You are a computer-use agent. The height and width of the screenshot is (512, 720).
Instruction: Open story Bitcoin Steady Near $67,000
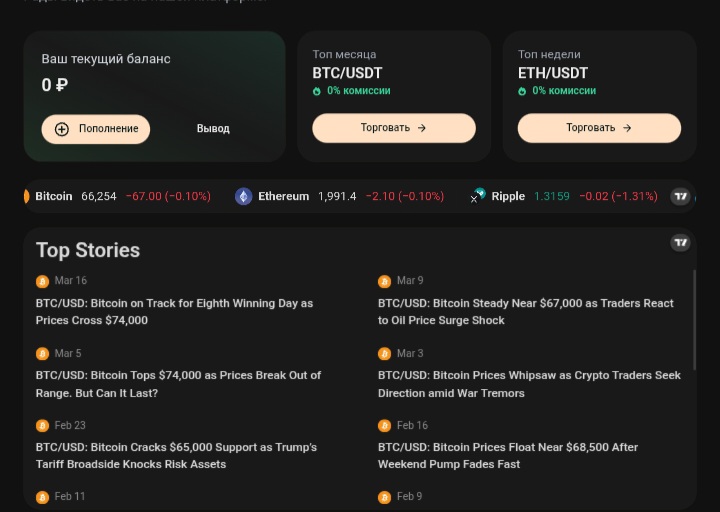point(525,311)
